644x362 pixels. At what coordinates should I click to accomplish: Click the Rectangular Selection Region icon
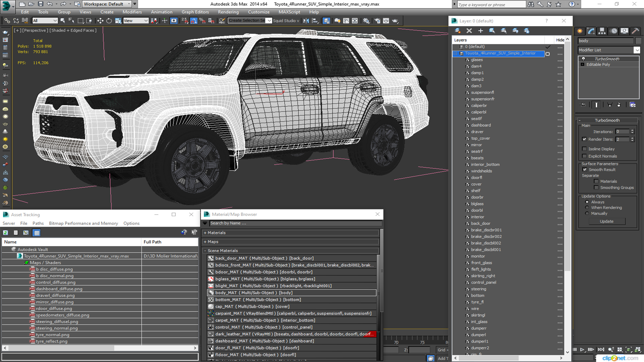pos(80,21)
